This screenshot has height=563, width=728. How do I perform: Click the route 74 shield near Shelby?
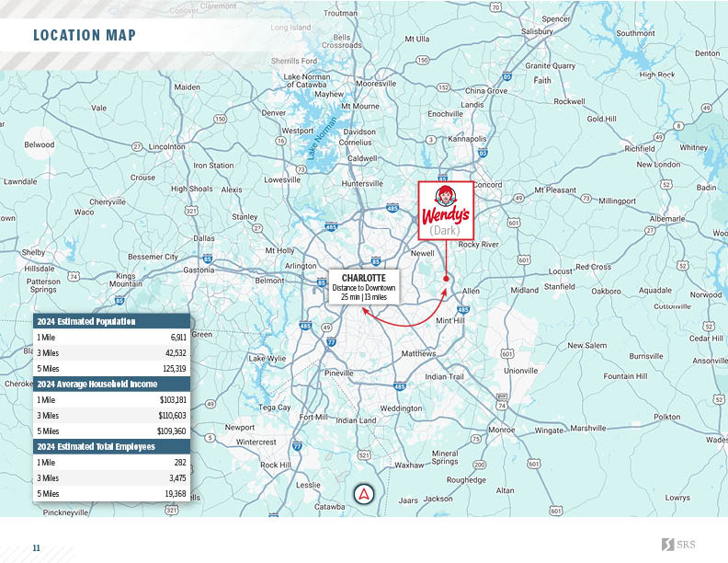(74, 277)
